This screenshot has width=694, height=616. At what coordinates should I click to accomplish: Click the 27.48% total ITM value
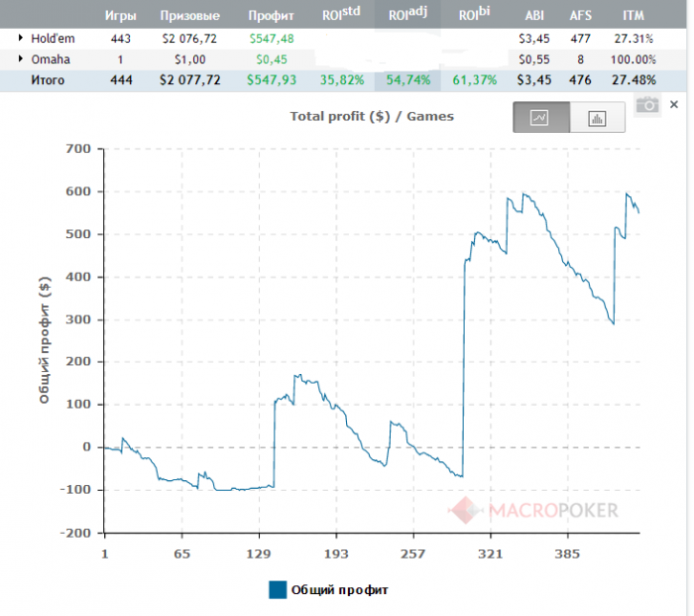(634, 80)
